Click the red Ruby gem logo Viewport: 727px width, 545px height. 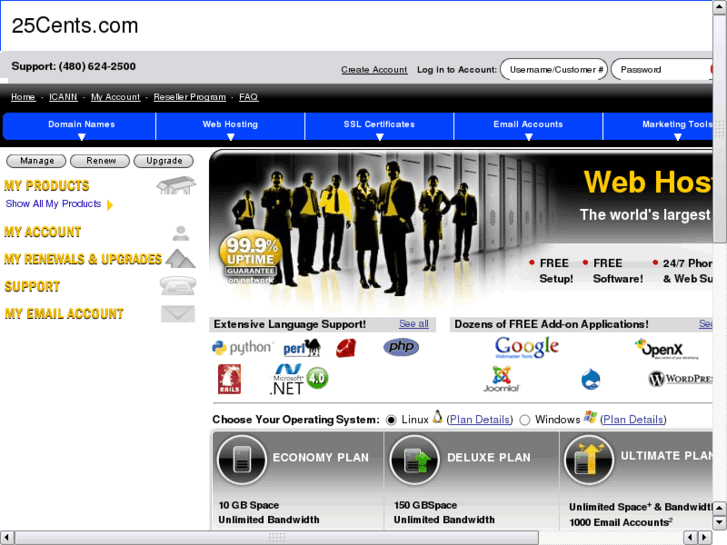click(346, 348)
